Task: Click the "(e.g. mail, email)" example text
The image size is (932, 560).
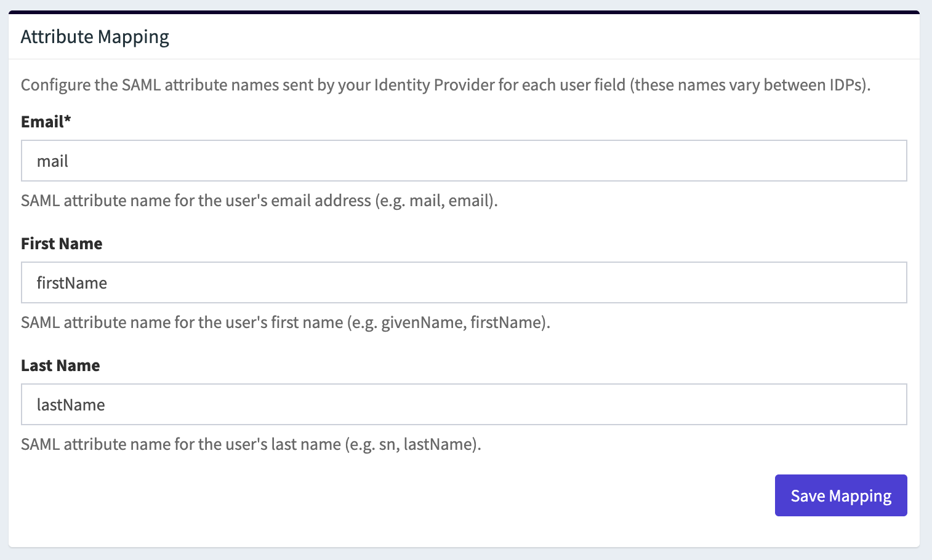Action: (x=436, y=201)
